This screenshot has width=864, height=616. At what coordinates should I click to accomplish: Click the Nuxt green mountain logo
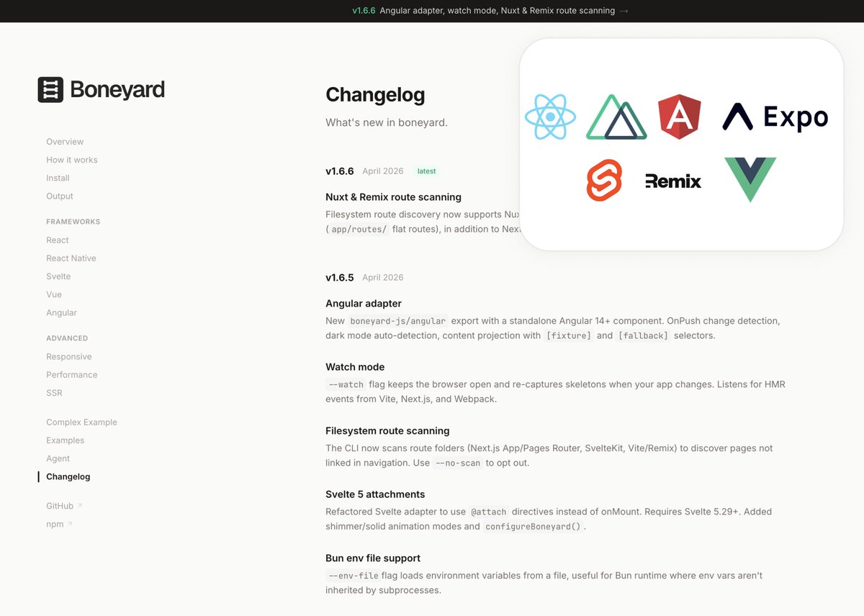(x=616, y=117)
